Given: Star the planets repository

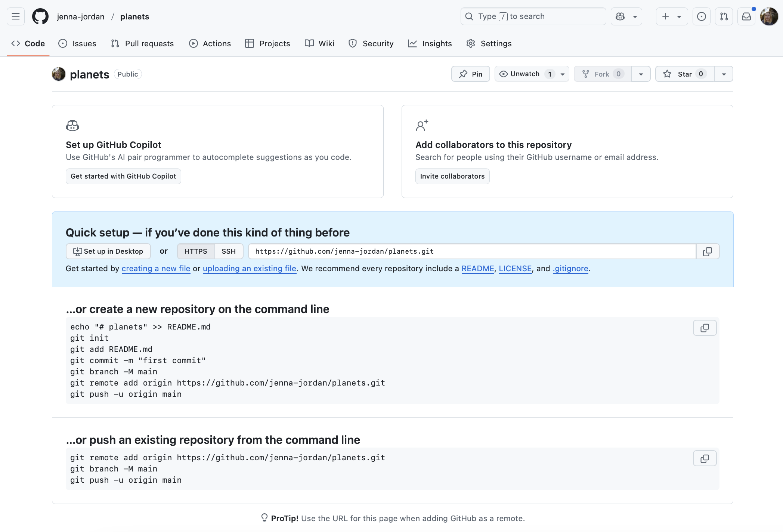Looking at the screenshot, I should [x=685, y=74].
